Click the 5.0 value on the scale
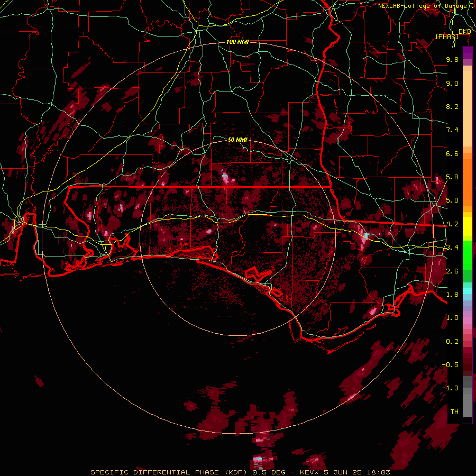Image resolution: width=476 pixels, height=476 pixels. [x=452, y=200]
